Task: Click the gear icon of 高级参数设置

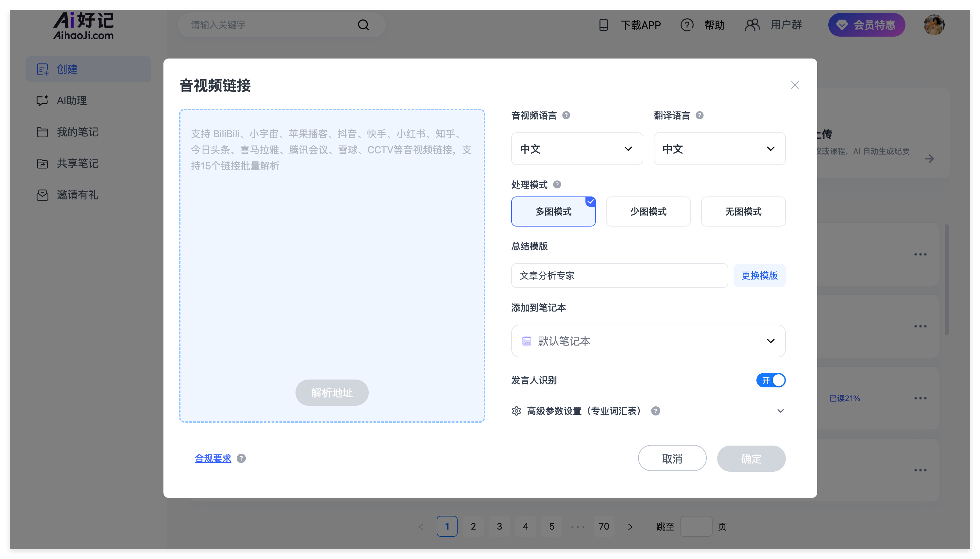Action: click(x=516, y=411)
